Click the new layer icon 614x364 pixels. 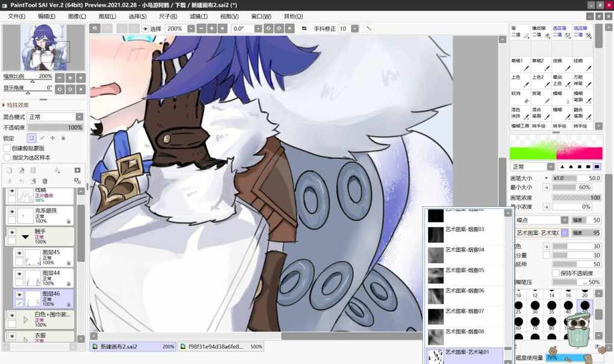(x=10, y=171)
